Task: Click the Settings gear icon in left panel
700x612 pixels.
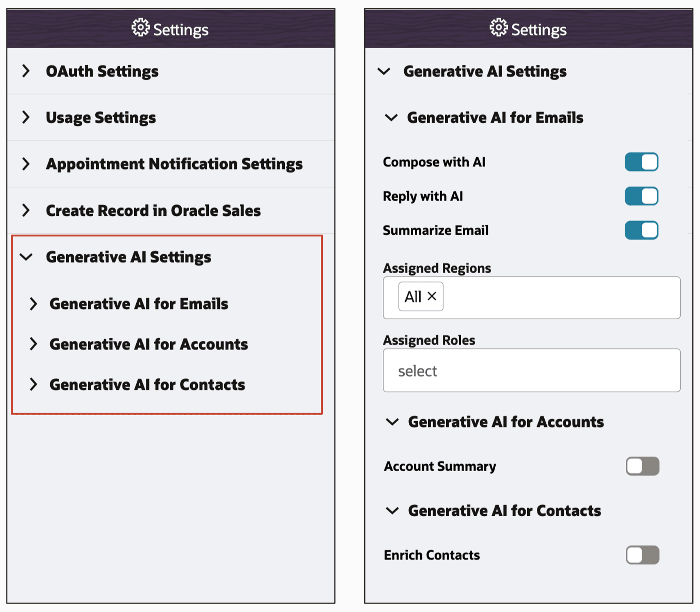Action: click(x=140, y=28)
